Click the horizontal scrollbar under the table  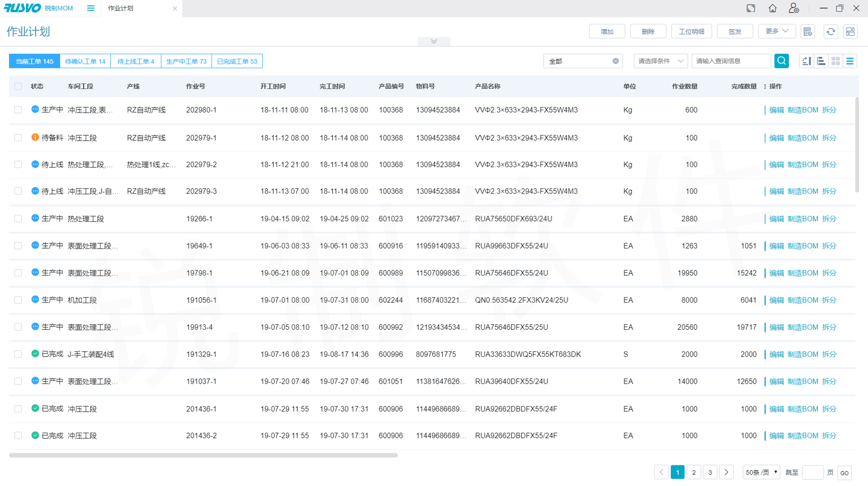[203, 455]
